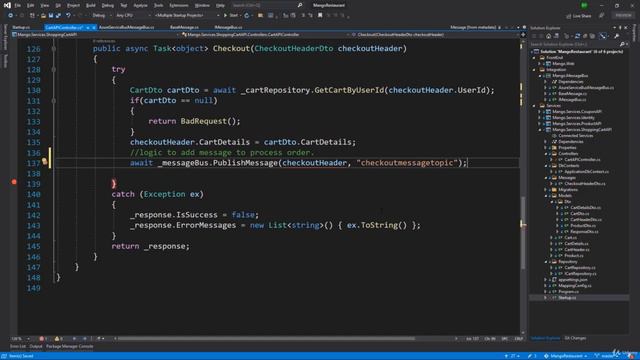Toggle Preview Selected Items in Solution Explorer
The image size is (640, 360).
(x=603, y=36)
